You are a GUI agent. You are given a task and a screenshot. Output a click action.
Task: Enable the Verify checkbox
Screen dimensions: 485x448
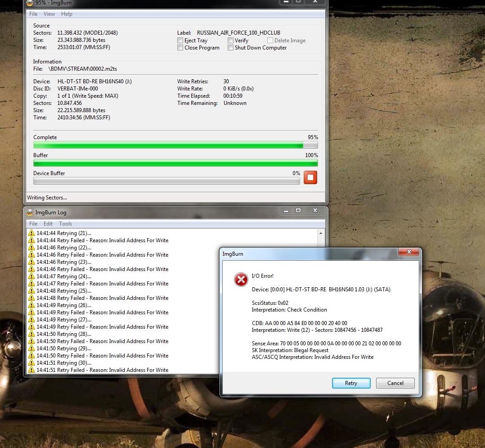click(x=230, y=40)
